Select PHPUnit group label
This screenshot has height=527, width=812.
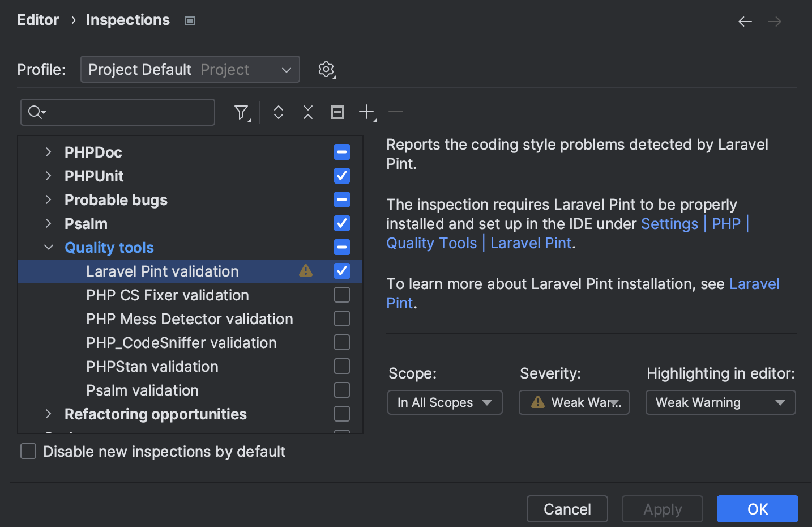(94, 176)
